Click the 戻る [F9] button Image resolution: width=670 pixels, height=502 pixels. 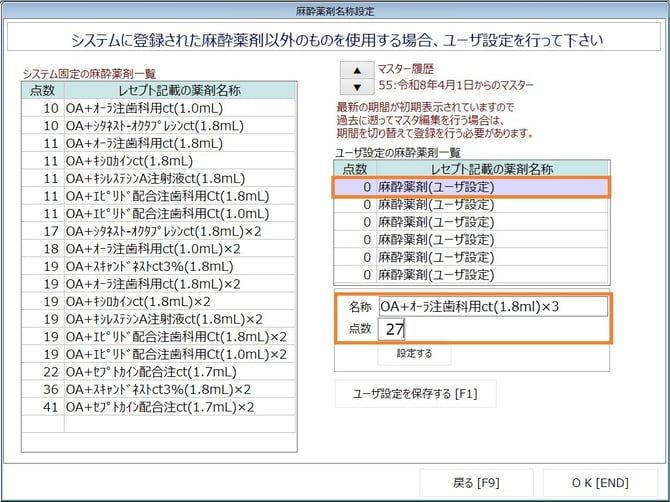(x=476, y=483)
